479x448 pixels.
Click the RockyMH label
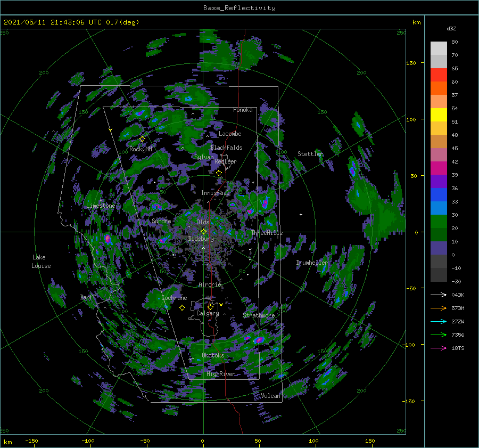coord(141,149)
